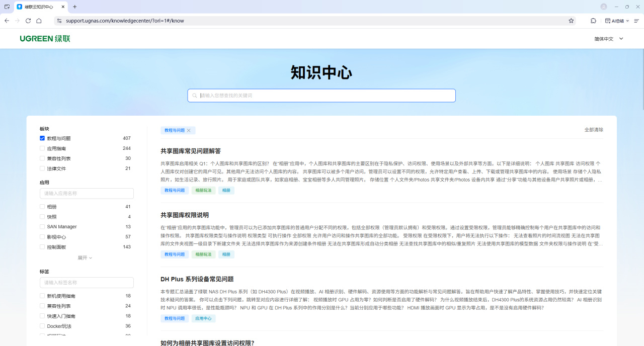
Task: Check the SAN Manager checkbox
Action: [x=42, y=227]
